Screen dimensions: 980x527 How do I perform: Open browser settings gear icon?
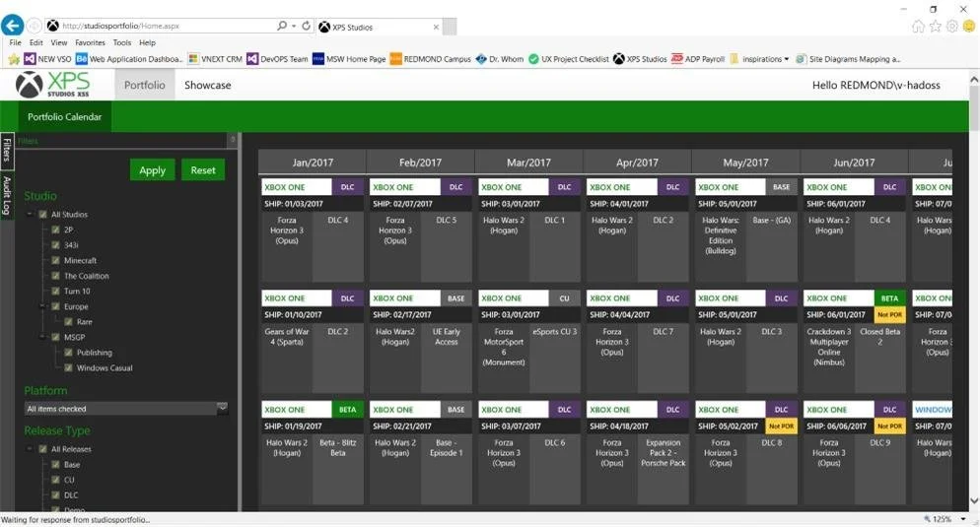click(x=951, y=27)
